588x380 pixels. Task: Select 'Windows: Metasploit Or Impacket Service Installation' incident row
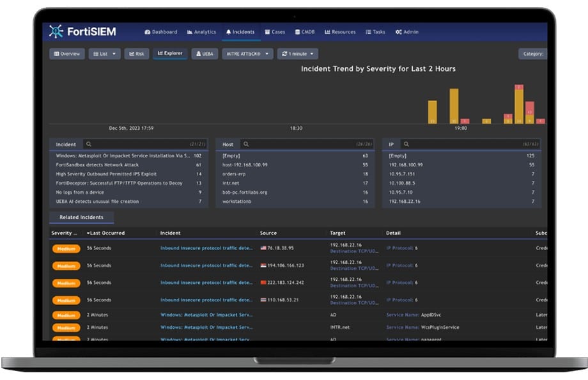tap(128, 155)
